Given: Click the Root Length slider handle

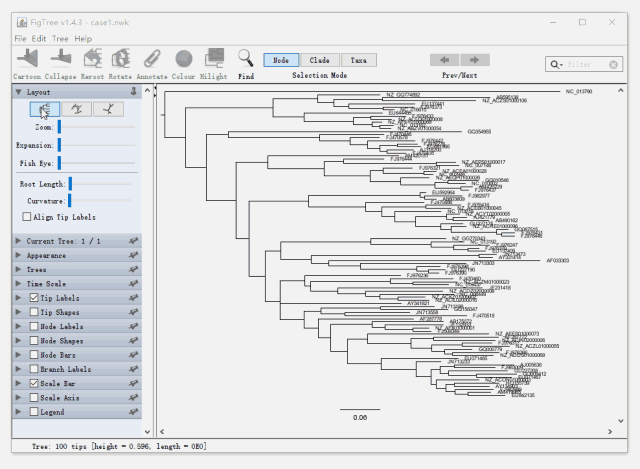Looking at the screenshot, I should click(x=70, y=184).
